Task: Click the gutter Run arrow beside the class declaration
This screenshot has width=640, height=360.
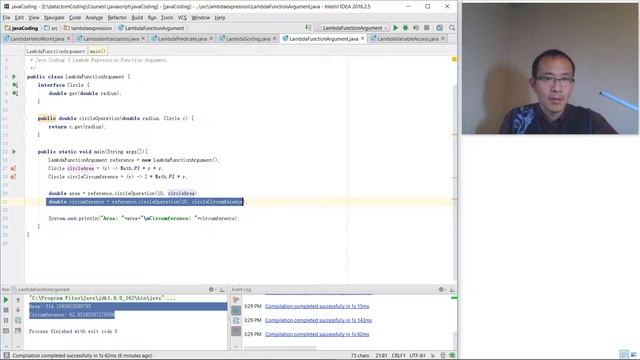Action: click(x=14, y=77)
